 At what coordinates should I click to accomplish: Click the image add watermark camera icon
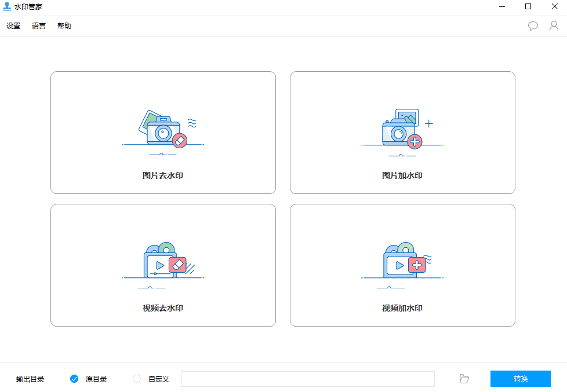coord(398,132)
